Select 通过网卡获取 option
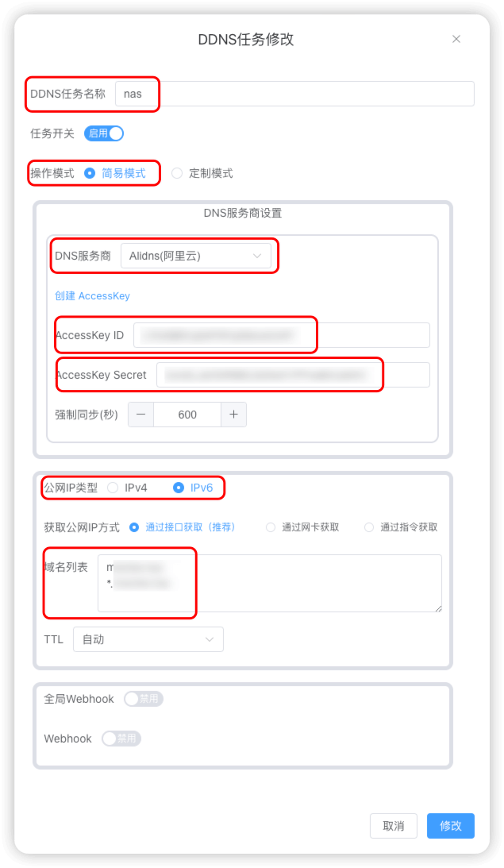This screenshot has width=504, height=868. (x=302, y=527)
